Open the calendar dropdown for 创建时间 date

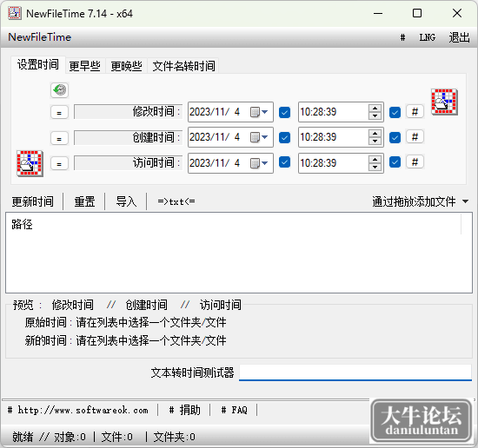[x=259, y=137]
